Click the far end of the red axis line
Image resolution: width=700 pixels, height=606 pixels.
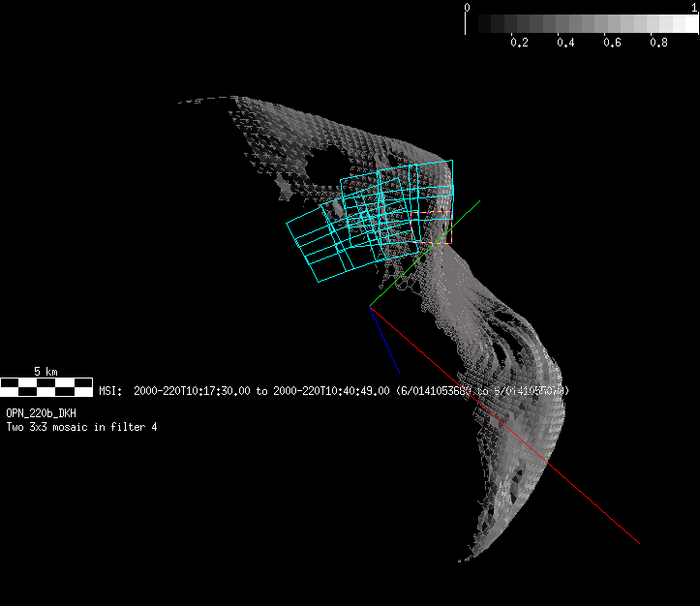[x=638, y=542]
